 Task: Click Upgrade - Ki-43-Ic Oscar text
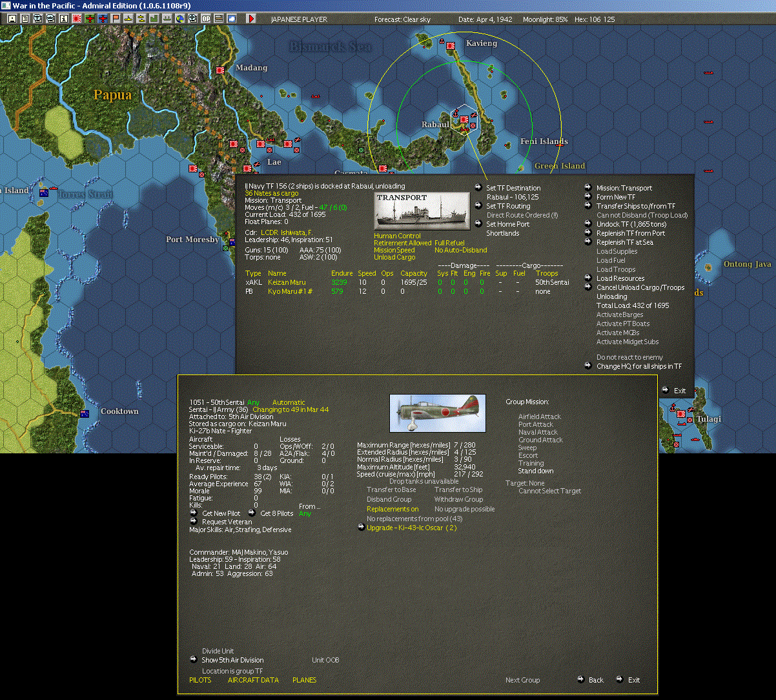click(x=411, y=528)
